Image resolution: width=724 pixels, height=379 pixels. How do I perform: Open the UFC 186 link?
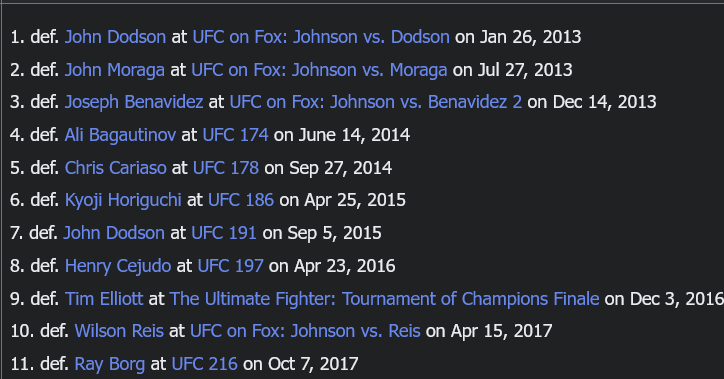click(x=241, y=200)
